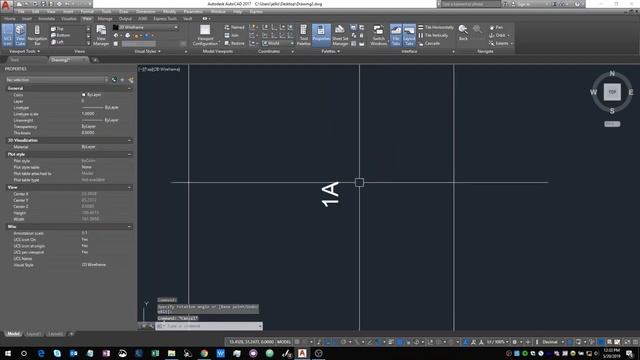Open the World UCS dropdown
The image size is (640, 360).
[278, 43]
